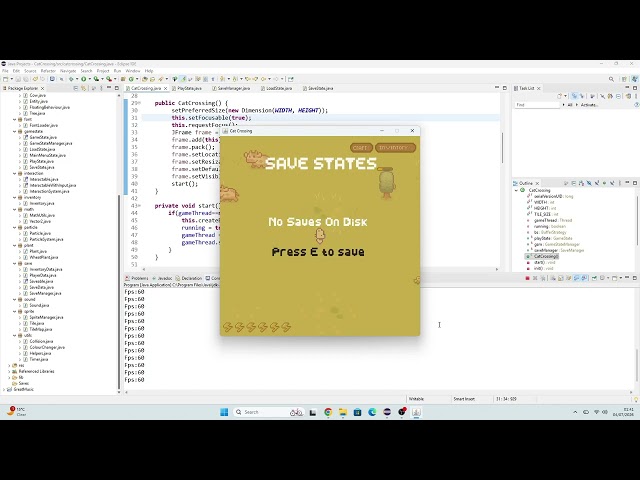Collapse the interaction package

point(15,173)
